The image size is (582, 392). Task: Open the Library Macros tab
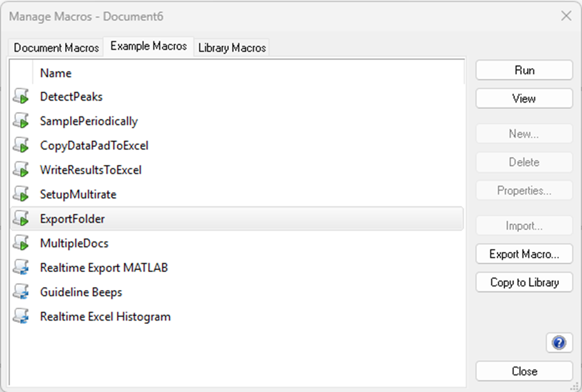[232, 48]
